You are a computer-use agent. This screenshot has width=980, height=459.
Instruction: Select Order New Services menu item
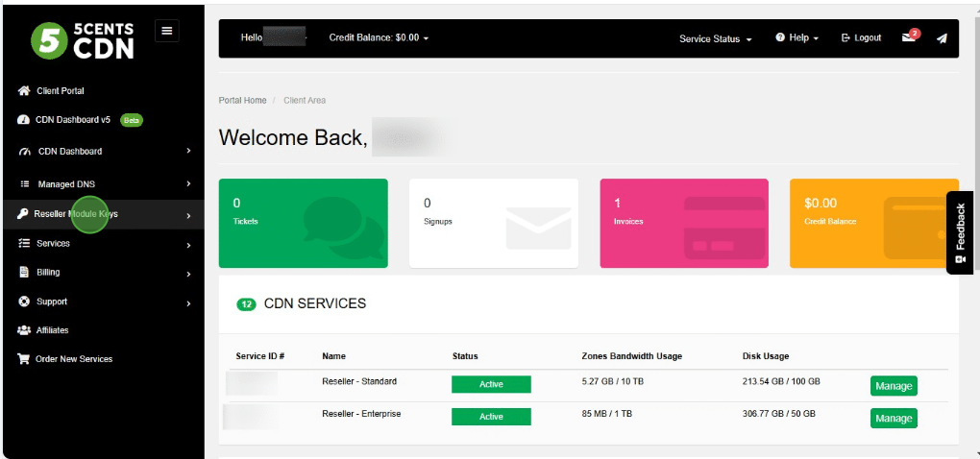74,359
